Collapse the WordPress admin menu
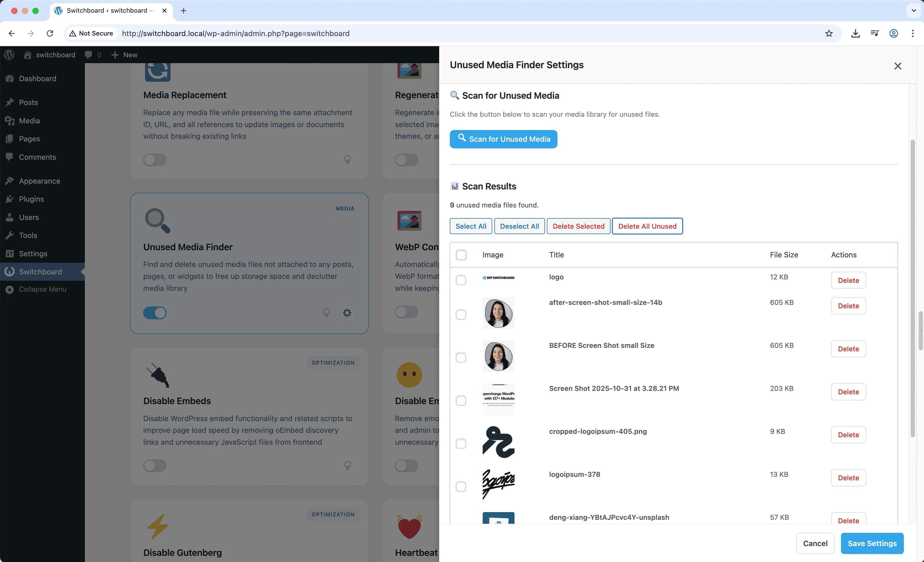The width and height of the screenshot is (924, 562). pos(42,289)
